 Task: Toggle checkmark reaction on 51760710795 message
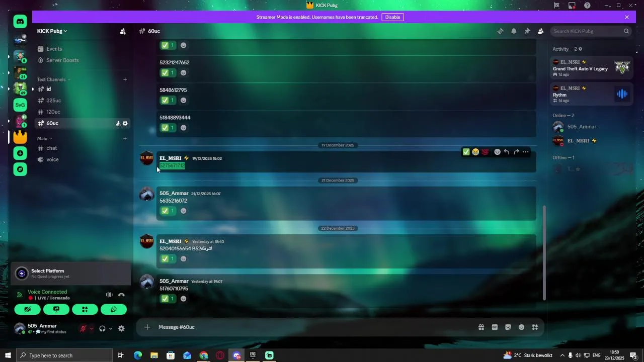point(168,299)
